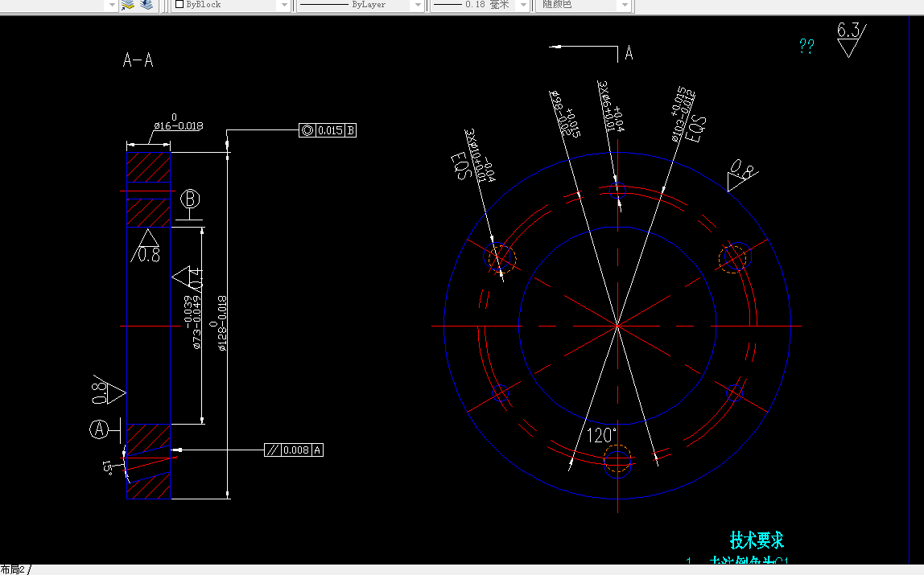Screen dimensions: 924x575
Task: Select the small blue hole at top center
Action: [x=617, y=190]
